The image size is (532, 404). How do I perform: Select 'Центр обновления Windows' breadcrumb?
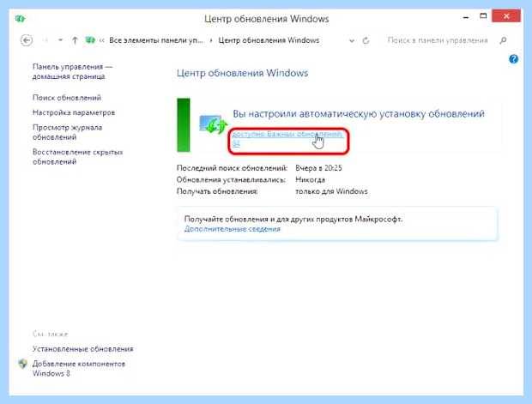(269, 40)
